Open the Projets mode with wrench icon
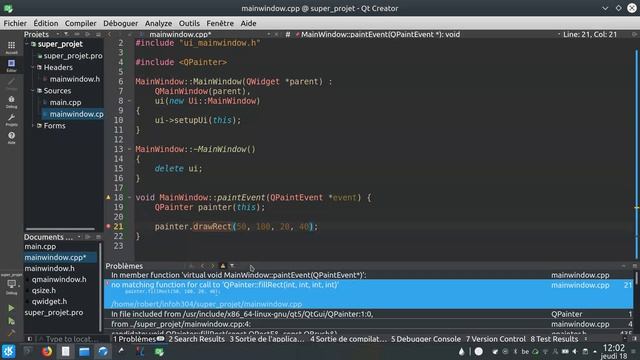Viewport: 640px width, 360px height. point(11,120)
